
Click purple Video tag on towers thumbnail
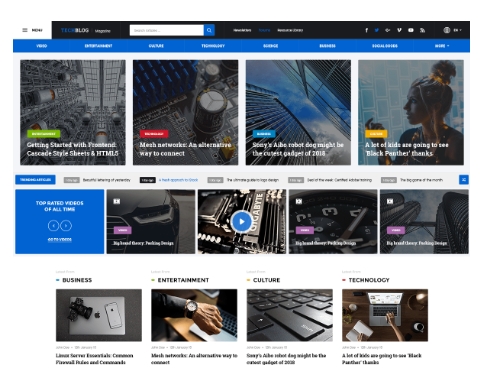point(396,230)
